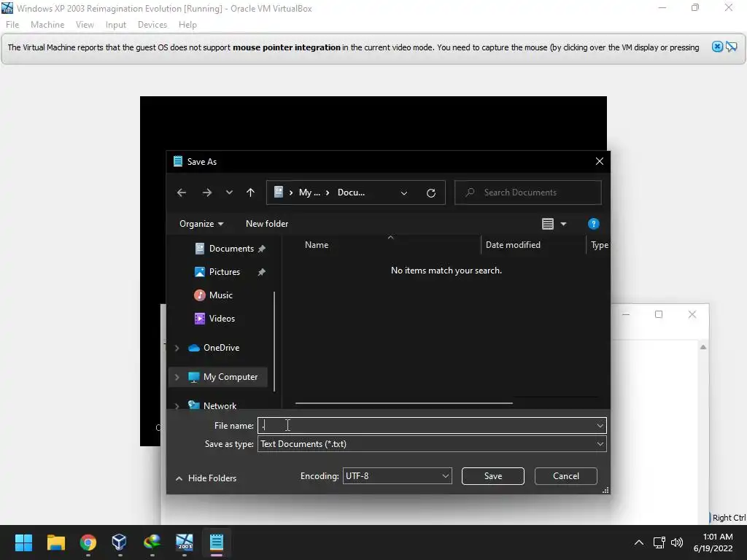Image resolution: width=747 pixels, height=560 pixels.
Task: Click the Save button
Action: click(492, 475)
